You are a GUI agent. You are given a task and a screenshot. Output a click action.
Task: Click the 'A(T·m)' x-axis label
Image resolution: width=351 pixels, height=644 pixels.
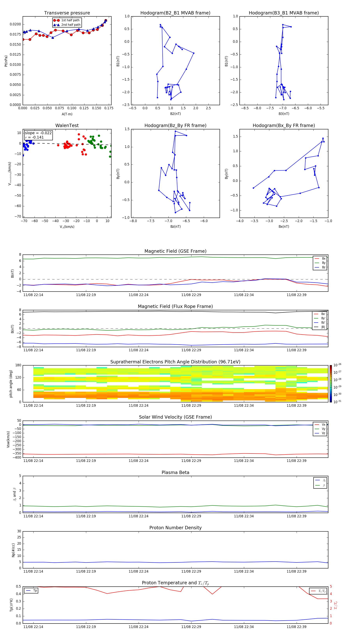pos(67,114)
